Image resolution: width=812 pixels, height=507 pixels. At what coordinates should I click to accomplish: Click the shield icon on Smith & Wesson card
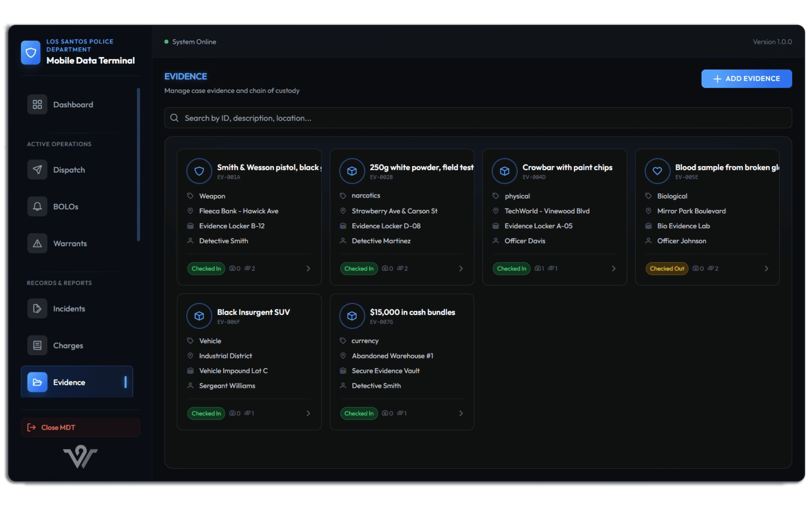point(199,171)
